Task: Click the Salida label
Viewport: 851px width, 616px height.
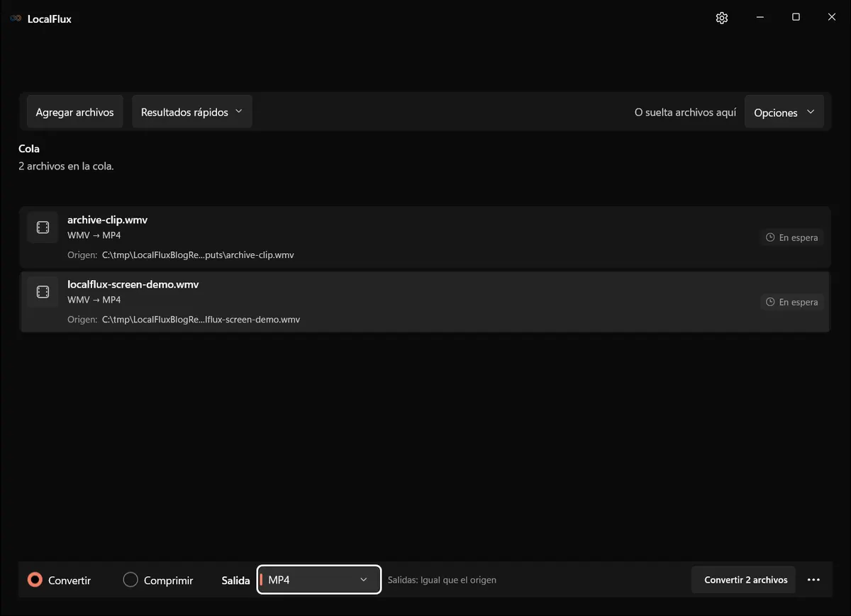Action: [x=235, y=580]
